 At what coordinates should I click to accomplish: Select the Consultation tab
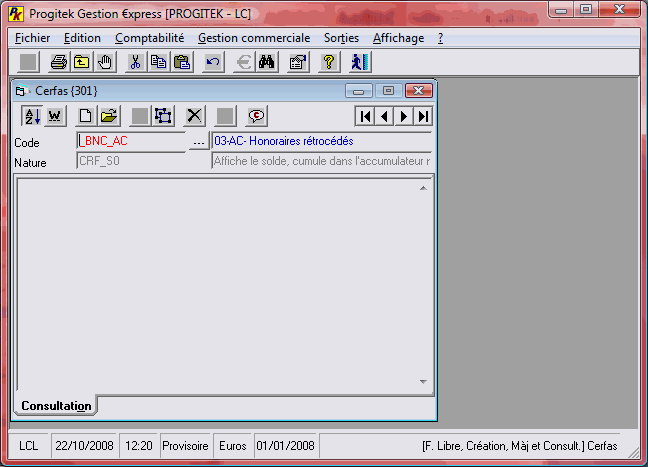[55, 405]
